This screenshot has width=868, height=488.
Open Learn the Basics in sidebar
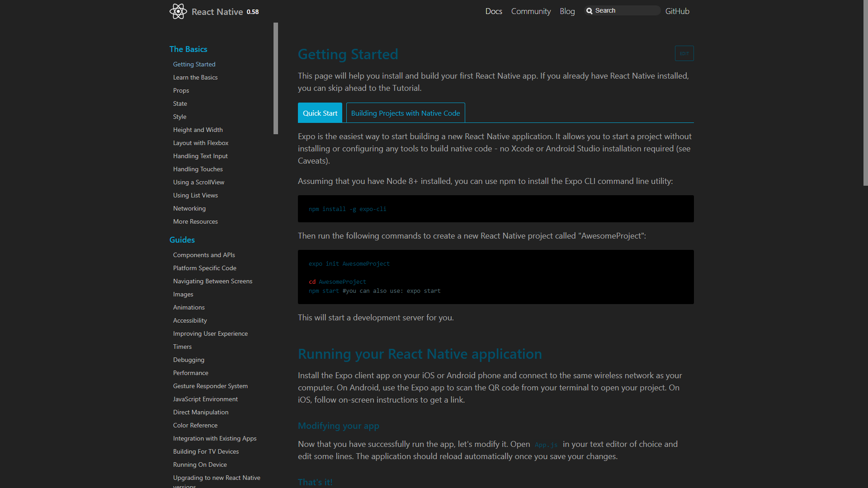(x=195, y=77)
